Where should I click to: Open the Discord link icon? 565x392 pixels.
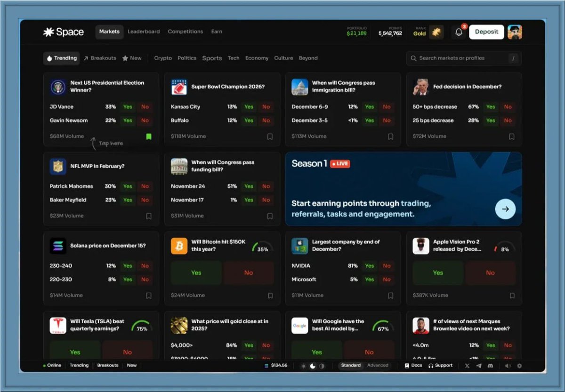pyautogui.click(x=490, y=366)
